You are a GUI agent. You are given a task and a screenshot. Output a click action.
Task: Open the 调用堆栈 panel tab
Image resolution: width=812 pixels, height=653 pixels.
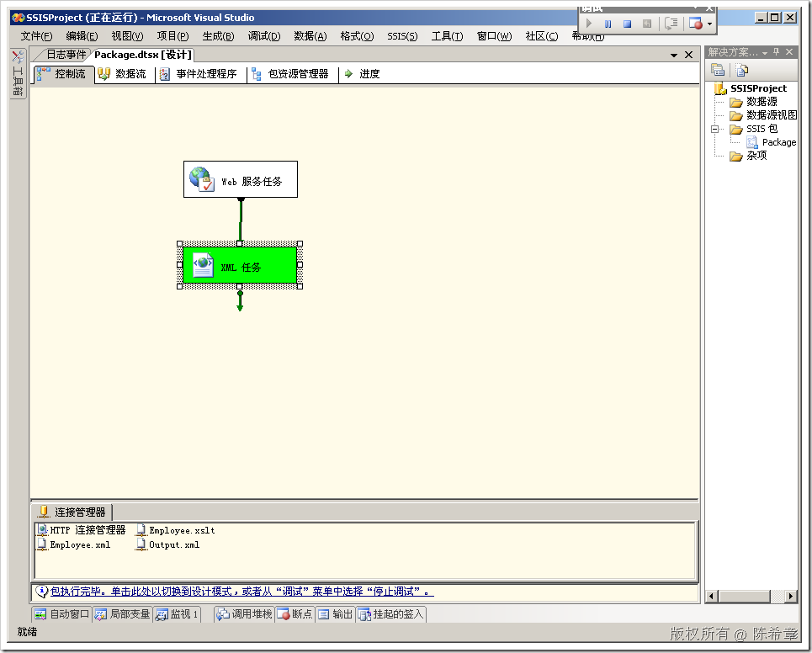point(244,614)
